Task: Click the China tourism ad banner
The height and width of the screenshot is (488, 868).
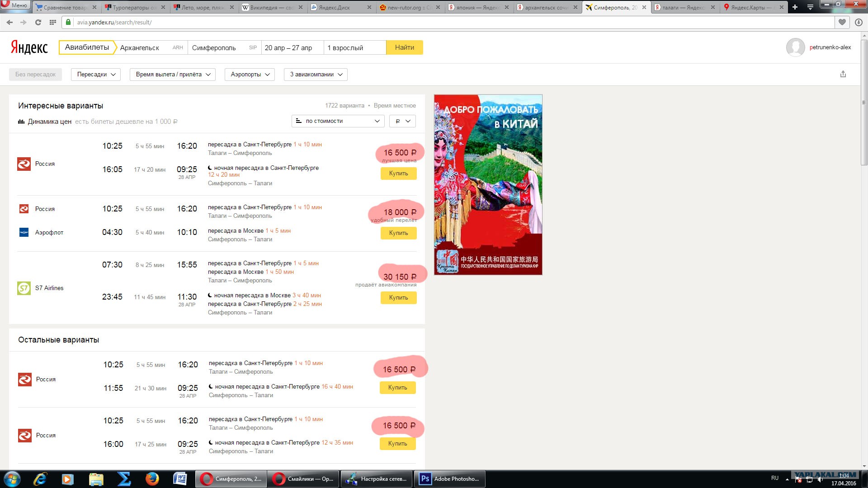Action: click(x=488, y=184)
